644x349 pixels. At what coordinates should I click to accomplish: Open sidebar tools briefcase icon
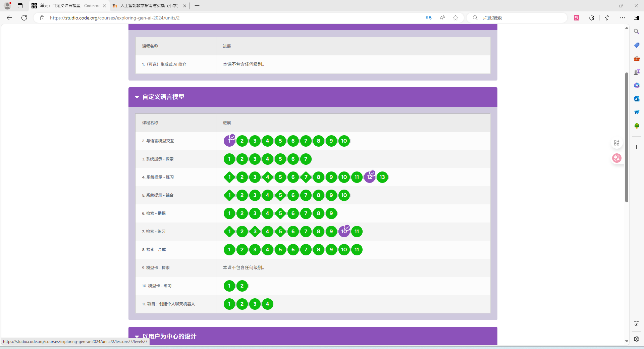pyautogui.click(x=636, y=58)
